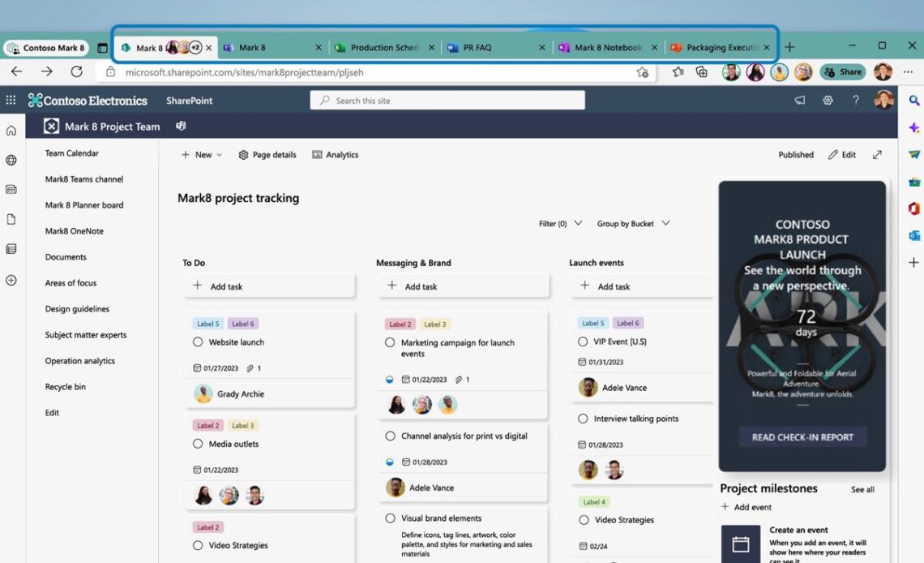Mark Media outlets task complete
Viewport: 924px width, 563px height.
tap(198, 444)
